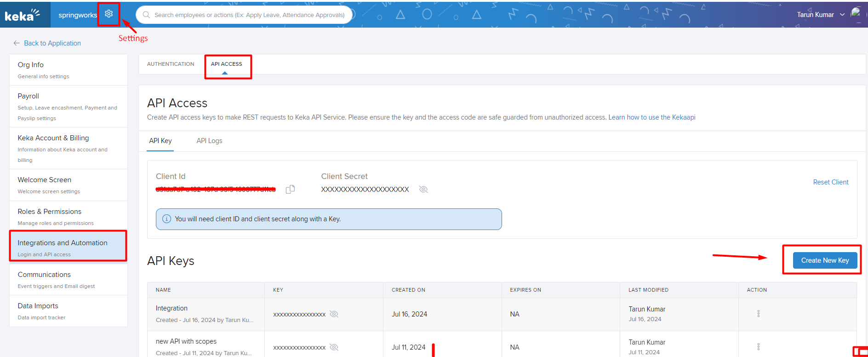Show the Integration API key
The height and width of the screenshot is (357, 868).
point(334,314)
